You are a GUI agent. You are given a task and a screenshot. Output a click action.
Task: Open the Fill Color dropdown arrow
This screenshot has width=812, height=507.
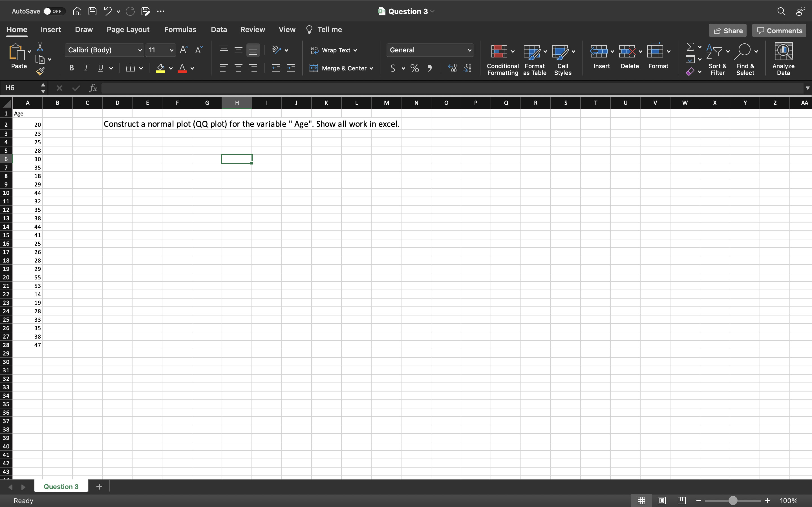coord(171,68)
